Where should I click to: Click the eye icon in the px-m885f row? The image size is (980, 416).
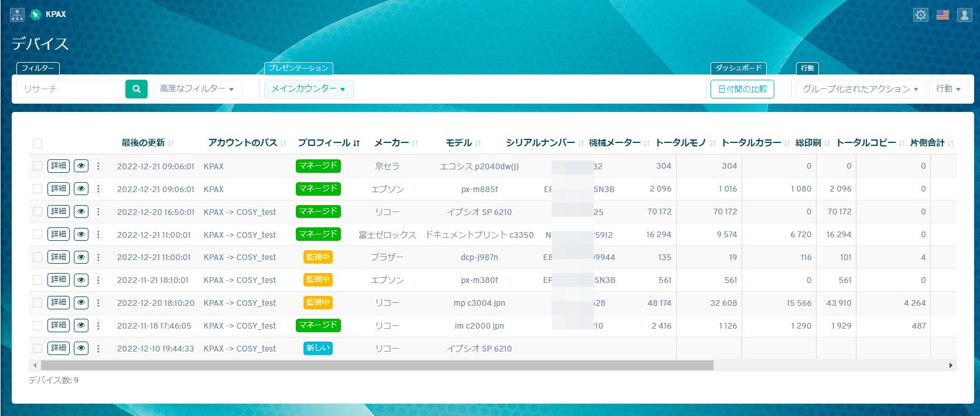point(81,189)
